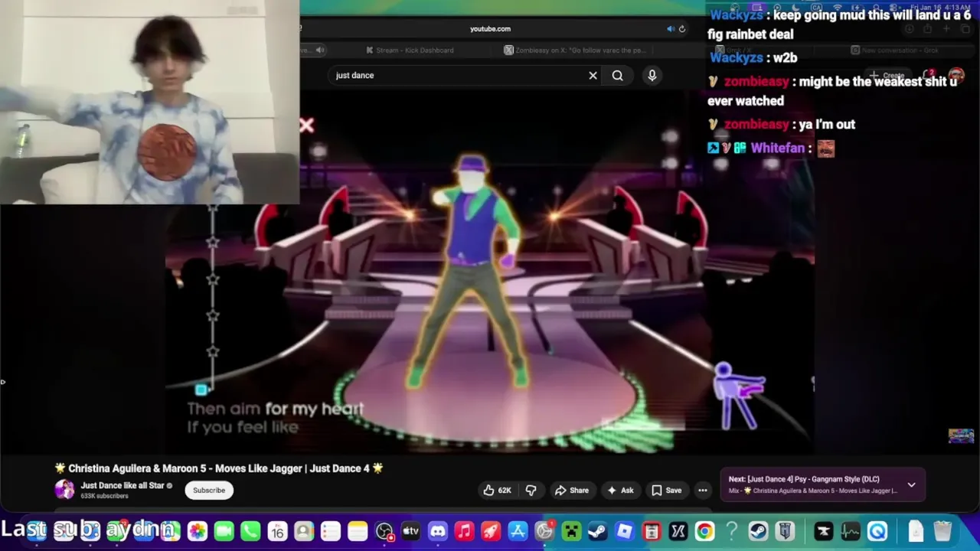
Task: Open System Settings from the dock
Action: [544, 530]
